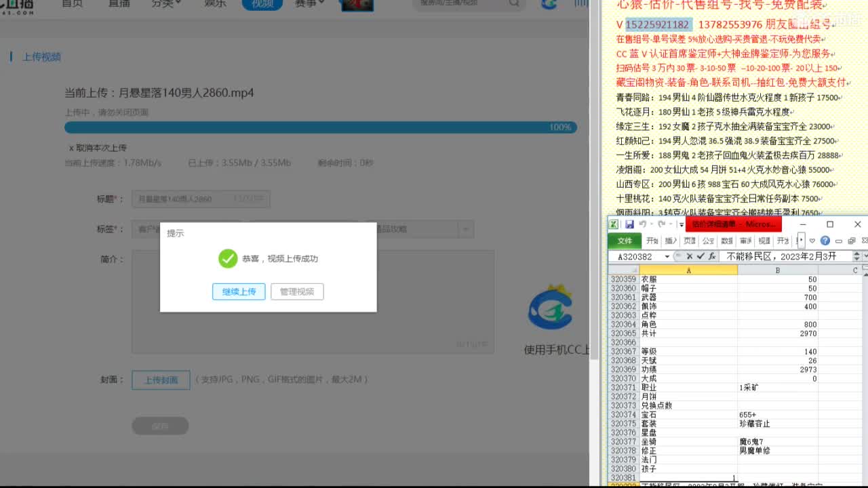Viewport: 868px width, 488px height.
Task: Switch to the 公式 ribbon tab
Action: 708,241
